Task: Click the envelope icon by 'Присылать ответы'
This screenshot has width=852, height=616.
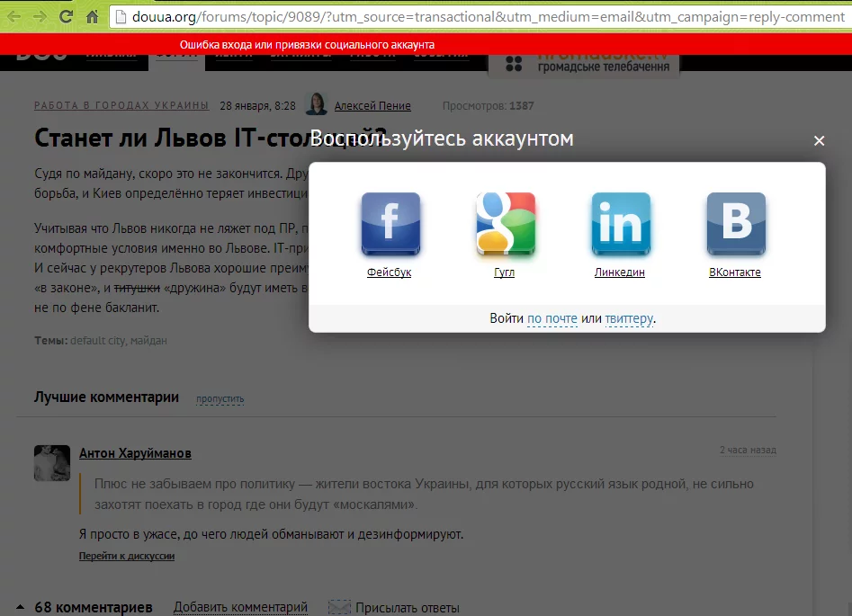Action: coord(339,607)
